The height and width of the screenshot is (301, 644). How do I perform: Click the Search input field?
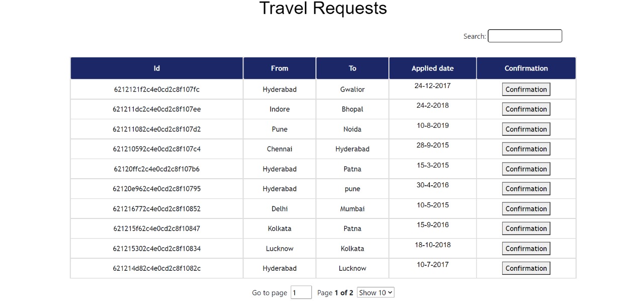[x=525, y=36]
